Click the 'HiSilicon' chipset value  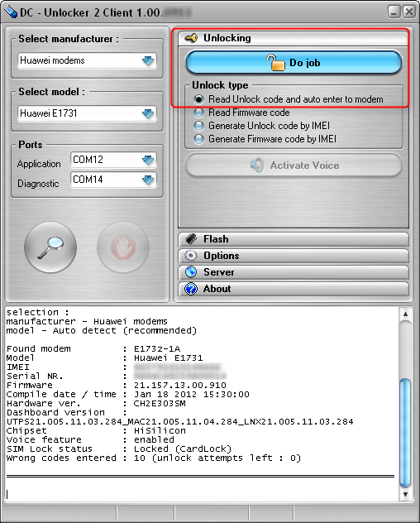tap(160, 430)
